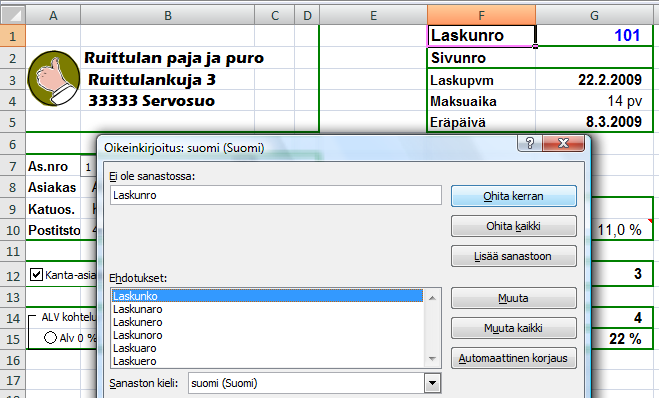Click the thumbs-up logo image
Image resolution: width=659 pixels, height=398 pixels.
(x=53, y=78)
